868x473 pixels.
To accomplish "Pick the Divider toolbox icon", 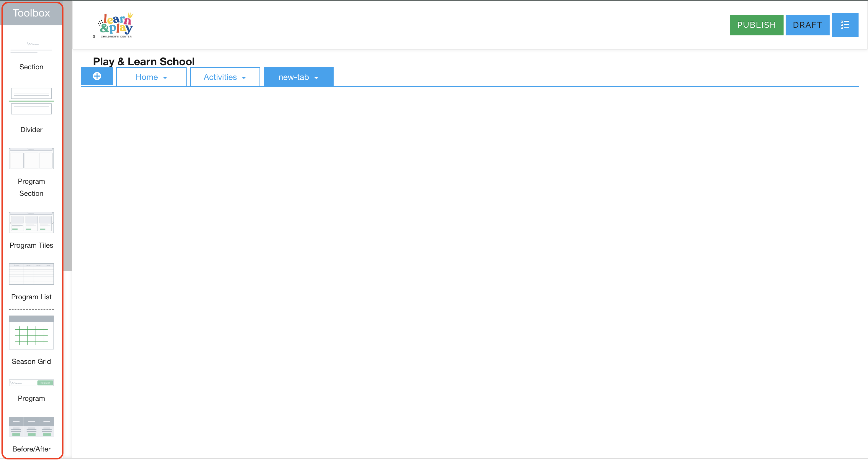I will click(31, 101).
